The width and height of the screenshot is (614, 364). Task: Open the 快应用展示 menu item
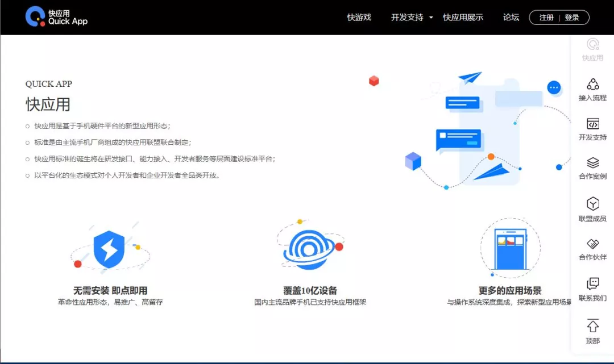(463, 17)
